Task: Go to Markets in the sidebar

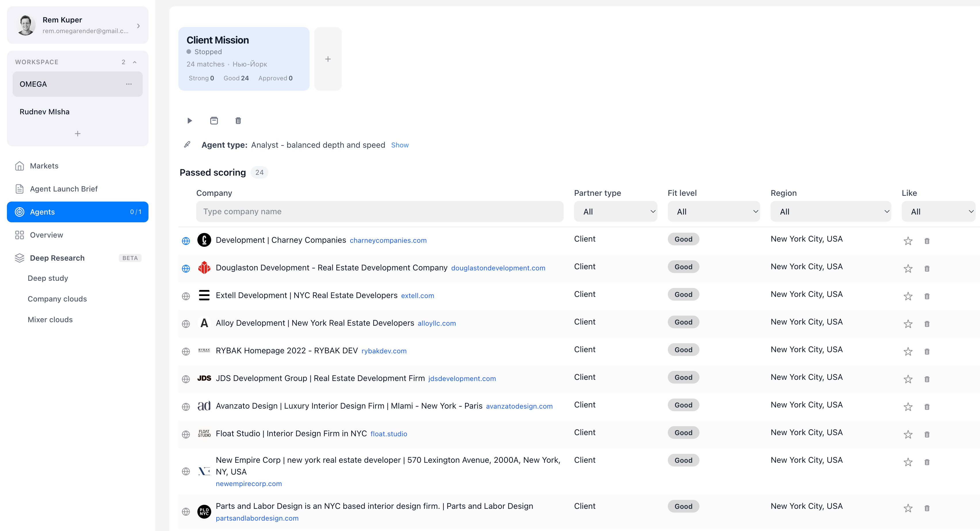Action: click(x=44, y=166)
